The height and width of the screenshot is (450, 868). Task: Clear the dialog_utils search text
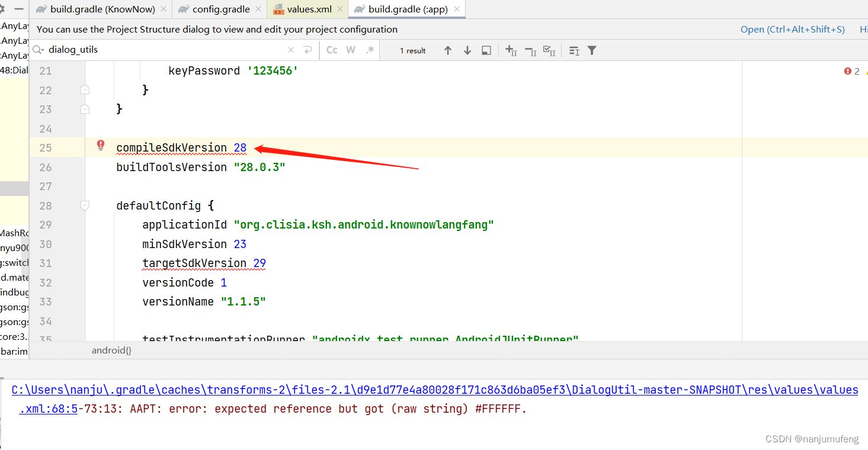[x=290, y=50]
